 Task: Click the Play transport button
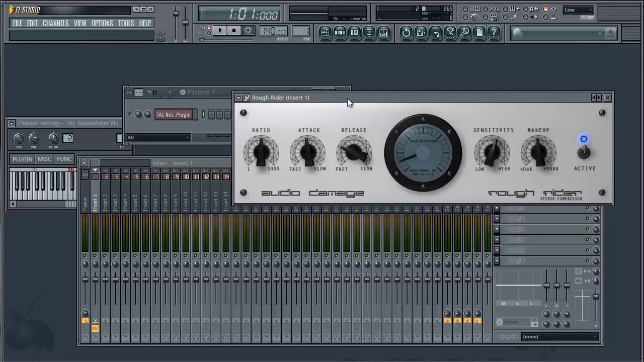point(220,31)
